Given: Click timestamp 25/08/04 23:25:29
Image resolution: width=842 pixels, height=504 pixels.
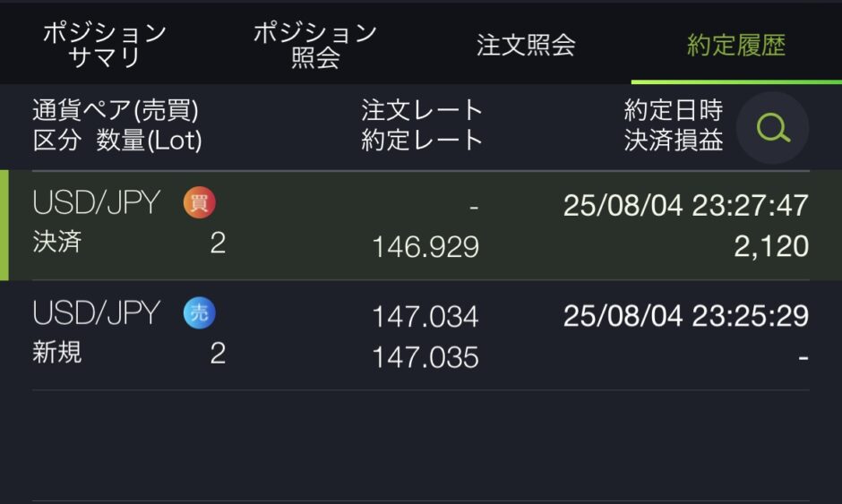Looking at the screenshot, I should coord(686,316).
